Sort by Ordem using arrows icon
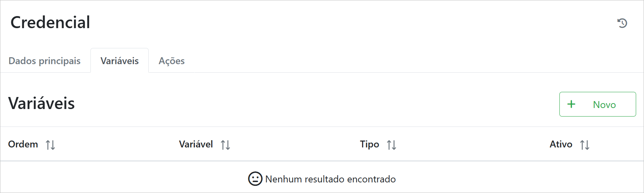This screenshot has width=644, height=193. point(50,145)
